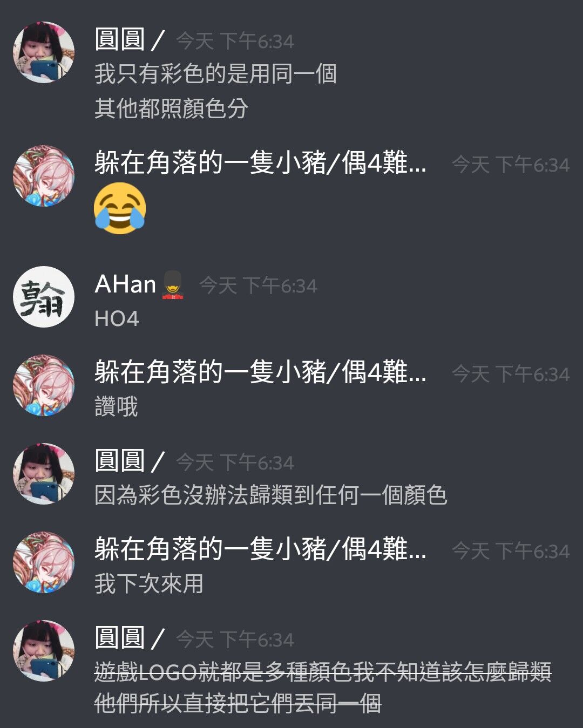The width and height of the screenshot is (583, 728).
Task: Open pig user's avatar beside laughing emoji
Action: [x=44, y=176]
